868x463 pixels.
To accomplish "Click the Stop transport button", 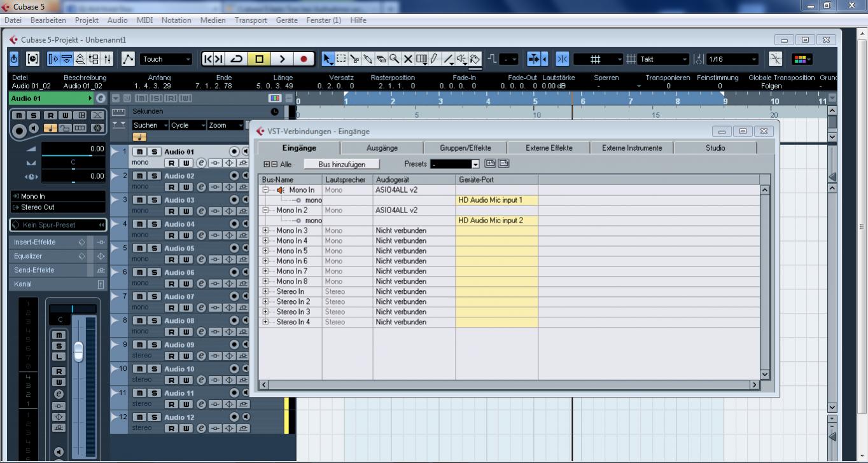I will tap(259, 59).
